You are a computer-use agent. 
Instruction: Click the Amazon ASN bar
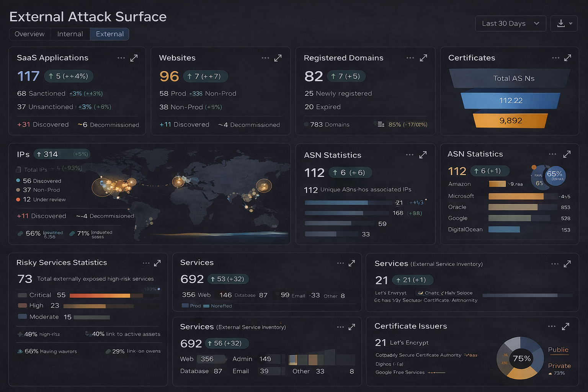tap(497, 184)
